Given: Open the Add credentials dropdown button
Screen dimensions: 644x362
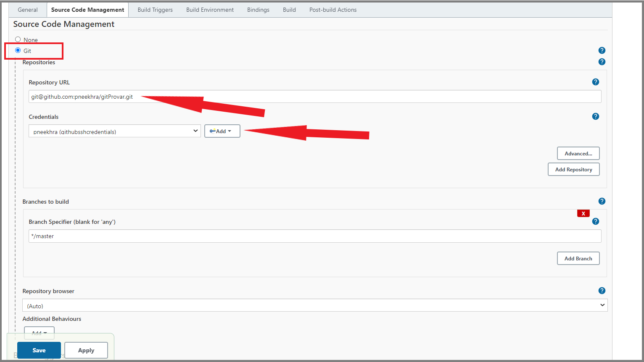Looking at the screenshot, I should [x=222, y=131].
